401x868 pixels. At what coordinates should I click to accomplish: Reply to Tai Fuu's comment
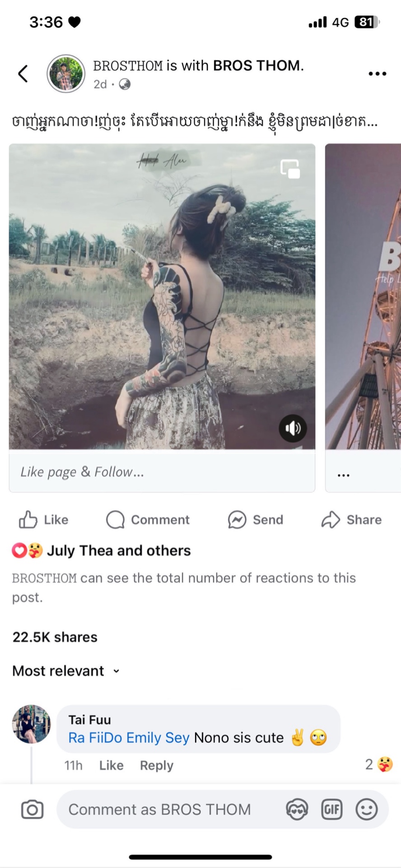[x=156, y=765]
